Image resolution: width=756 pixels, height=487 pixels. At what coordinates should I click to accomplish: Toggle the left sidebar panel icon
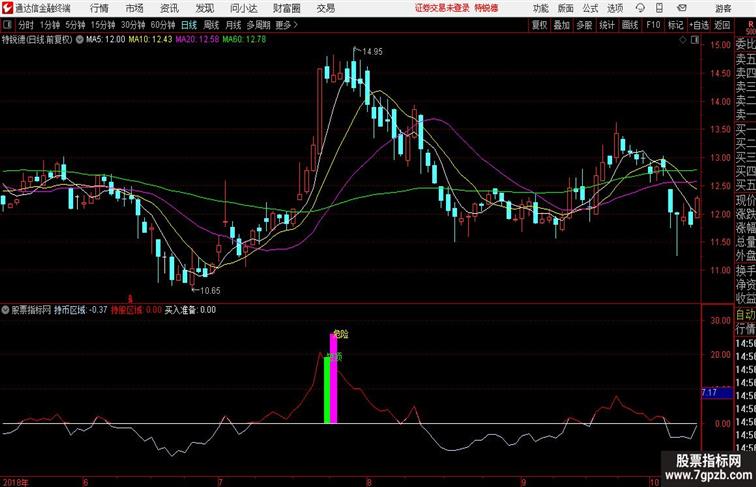7,25
